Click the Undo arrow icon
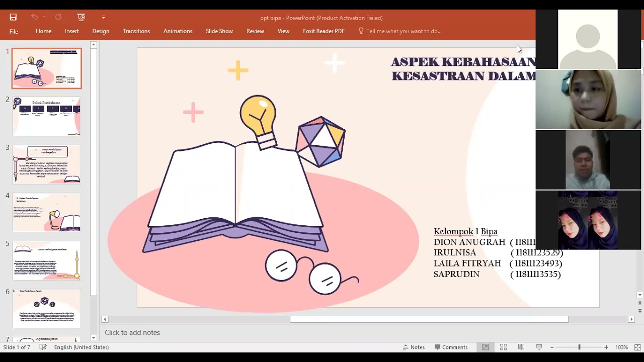644x362 pixels. pyautogui.click(x=34, y=17)
